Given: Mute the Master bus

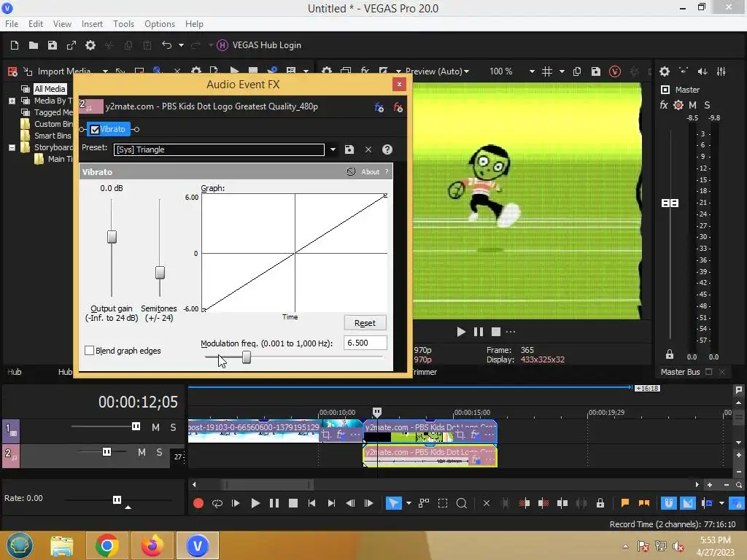Looking at the screenshot, I should tap(693, 105).
